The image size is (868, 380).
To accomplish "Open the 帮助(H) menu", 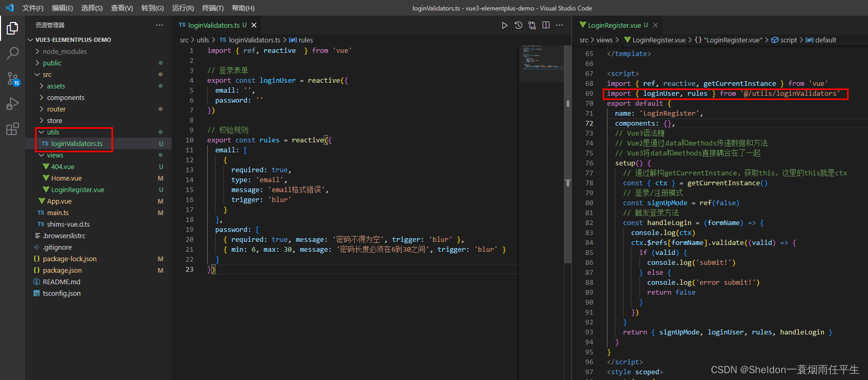I will pos(243,8).
